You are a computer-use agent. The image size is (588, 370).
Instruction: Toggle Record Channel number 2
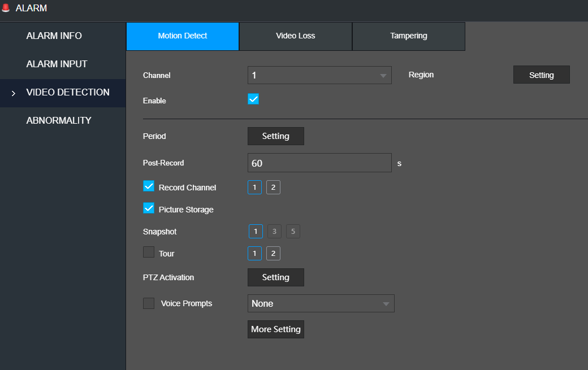point(274,187)
